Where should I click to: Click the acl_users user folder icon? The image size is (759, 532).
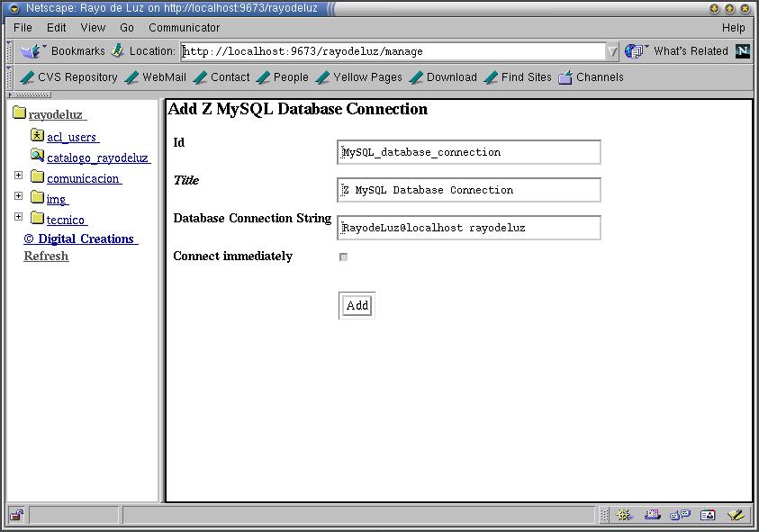pyautogui.click(x=37, y=134)
